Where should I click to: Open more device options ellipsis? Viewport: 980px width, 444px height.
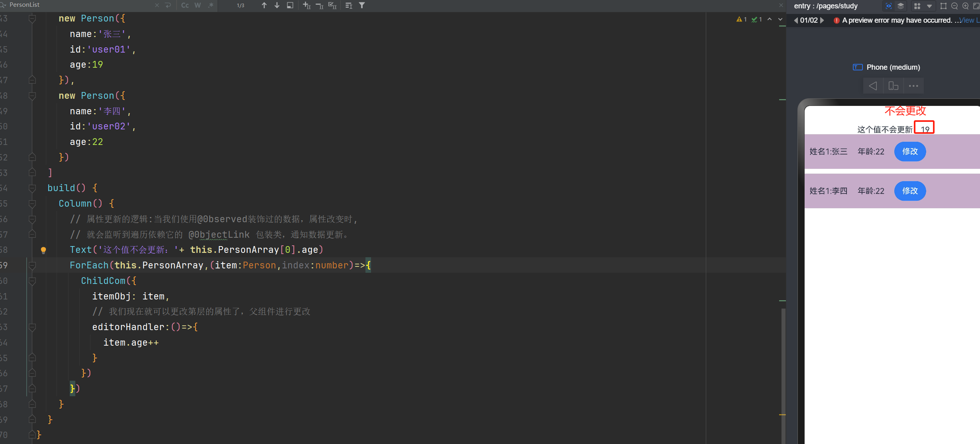coord(913,86)
